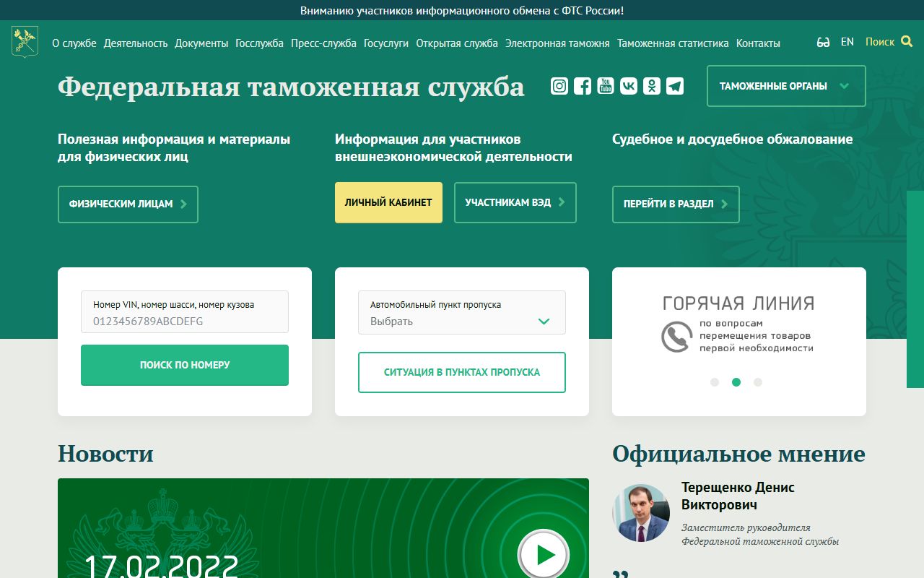Open the Таможенная статистика menu
Screen dimensions: 924x578
tap(673, 43)
